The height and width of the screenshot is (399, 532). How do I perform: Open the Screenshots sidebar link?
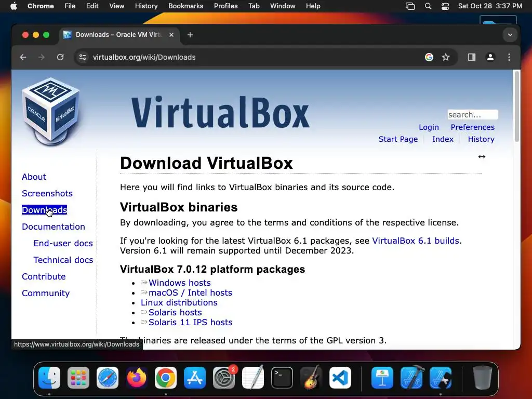click(x=47, y=193)
